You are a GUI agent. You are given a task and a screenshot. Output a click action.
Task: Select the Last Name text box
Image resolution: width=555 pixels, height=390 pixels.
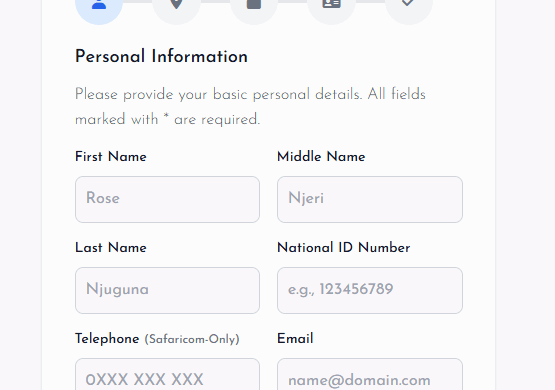coord(167,291)
